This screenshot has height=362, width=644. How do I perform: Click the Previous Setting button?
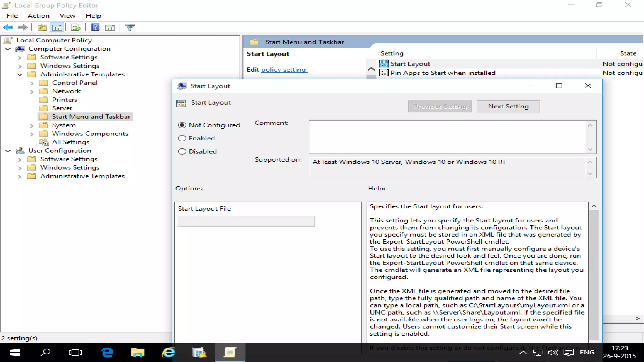440,106
